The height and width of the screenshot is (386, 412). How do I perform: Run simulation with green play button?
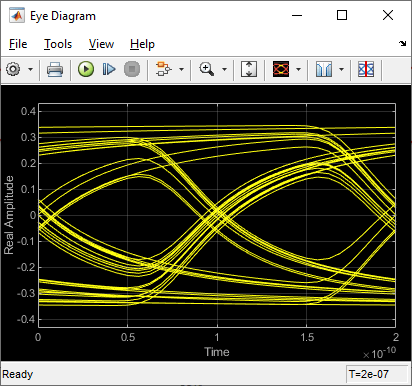coord(86,69)
